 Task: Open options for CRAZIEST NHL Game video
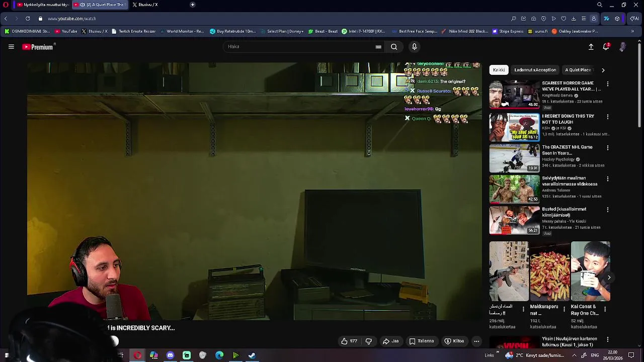(608, 148)
